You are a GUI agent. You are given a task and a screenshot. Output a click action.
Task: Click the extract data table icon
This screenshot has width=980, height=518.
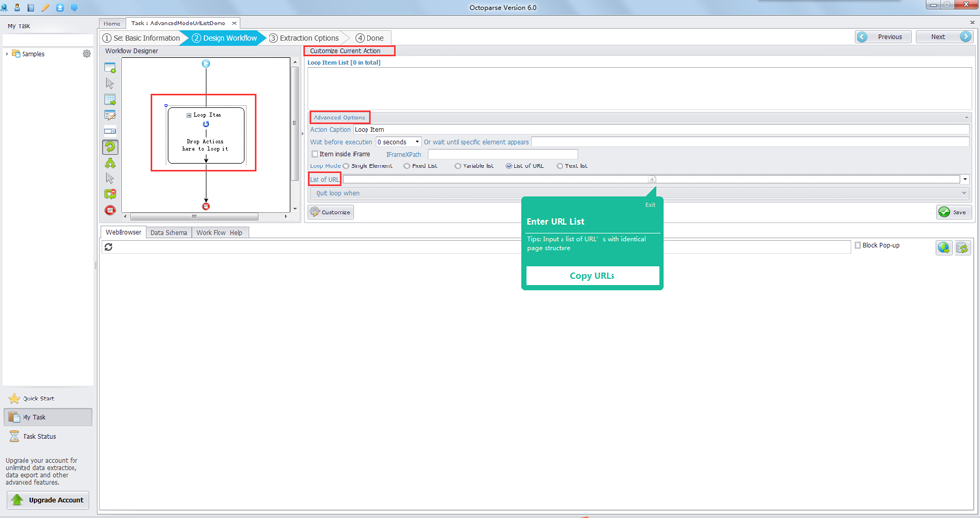point(110,100)
